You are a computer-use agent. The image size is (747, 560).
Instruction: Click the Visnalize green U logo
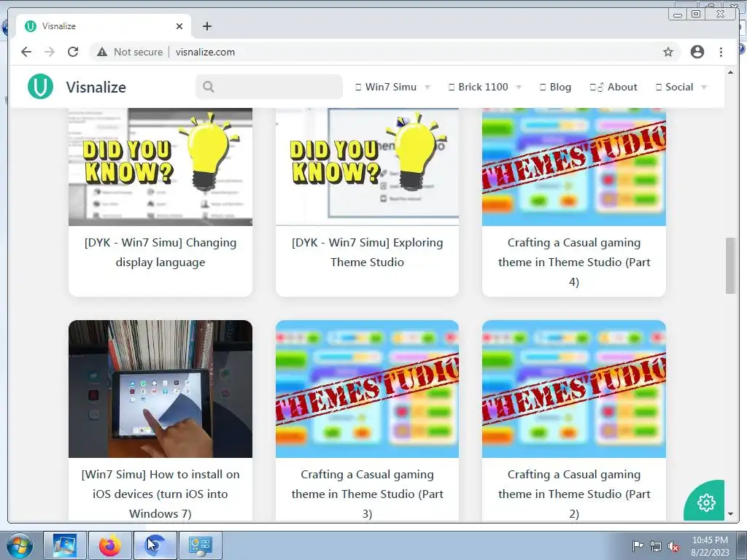(41, 87)
